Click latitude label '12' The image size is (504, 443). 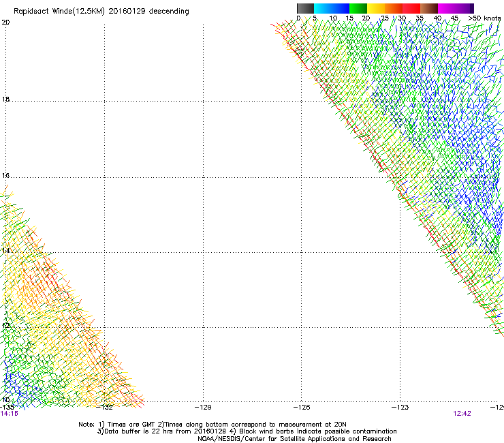(5, 325)
